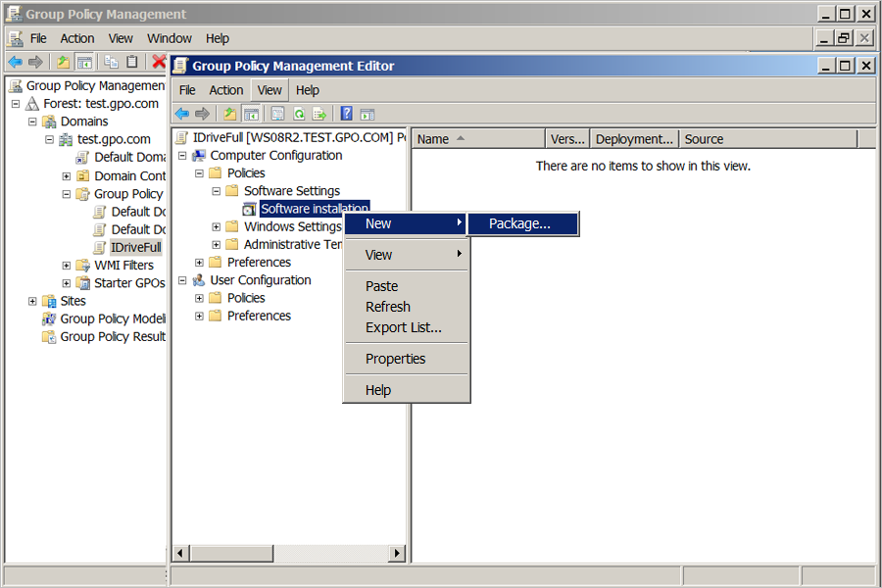Click the horizontal scrollbar thumb in Editor tree
Image resolution: width=882 pixels, height=588 pixels.
point(232,553)
